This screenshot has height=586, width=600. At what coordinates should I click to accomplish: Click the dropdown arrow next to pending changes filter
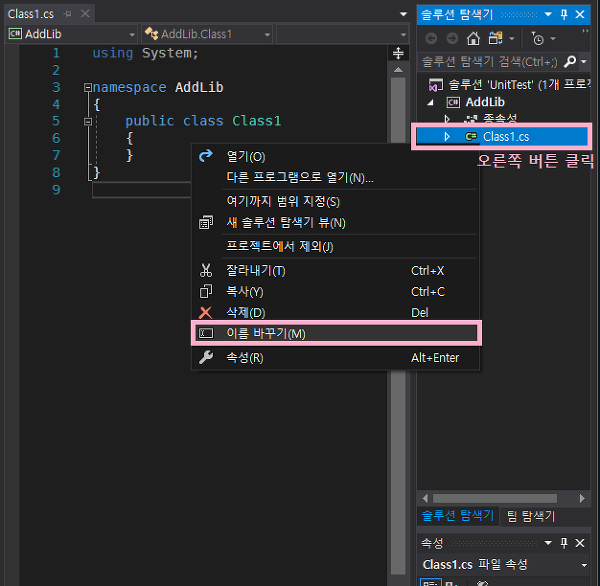click(553, 39)
